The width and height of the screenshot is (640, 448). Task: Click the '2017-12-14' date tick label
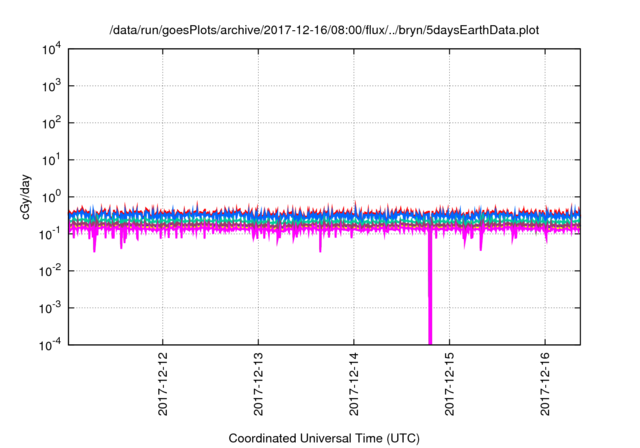coord(353,384)
